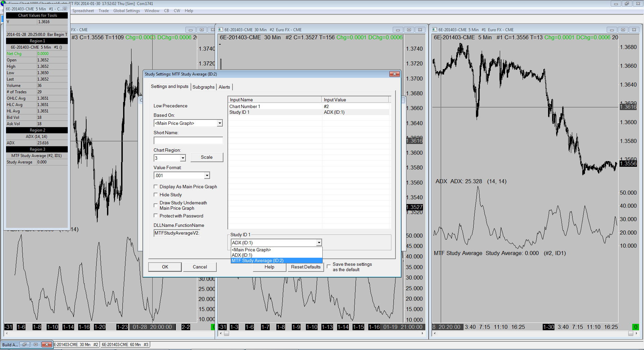Image resolution: width=644 pixels, height=350 pixels.
Task: Enable Display As Main Price Graph checkbox
Action: tap(156, 187)
